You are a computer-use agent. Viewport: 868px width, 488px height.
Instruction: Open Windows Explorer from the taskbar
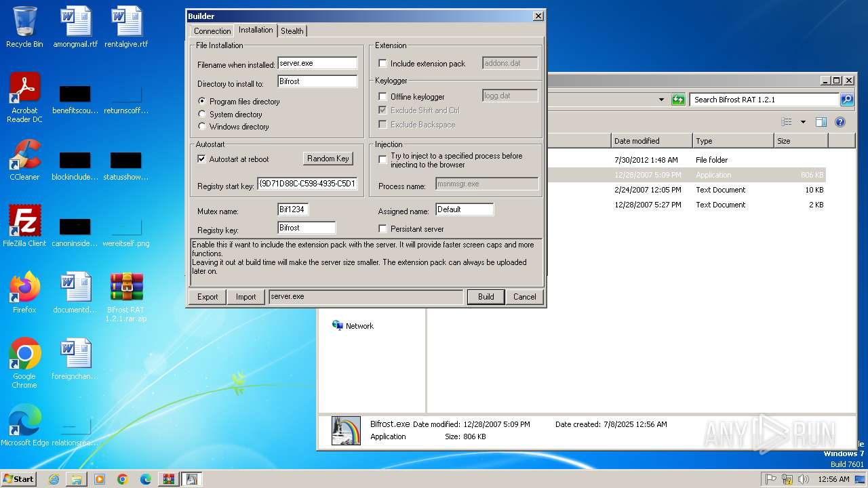click(x=77, y=479)
